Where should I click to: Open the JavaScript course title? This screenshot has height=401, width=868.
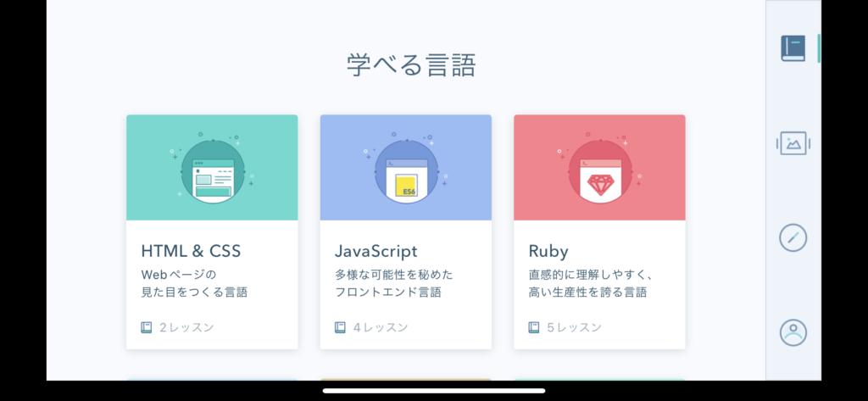pos(376,252)
